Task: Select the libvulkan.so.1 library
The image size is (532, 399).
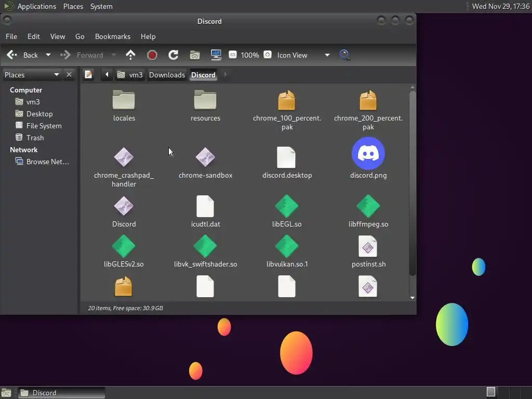Action: click(x=287, y=251)
